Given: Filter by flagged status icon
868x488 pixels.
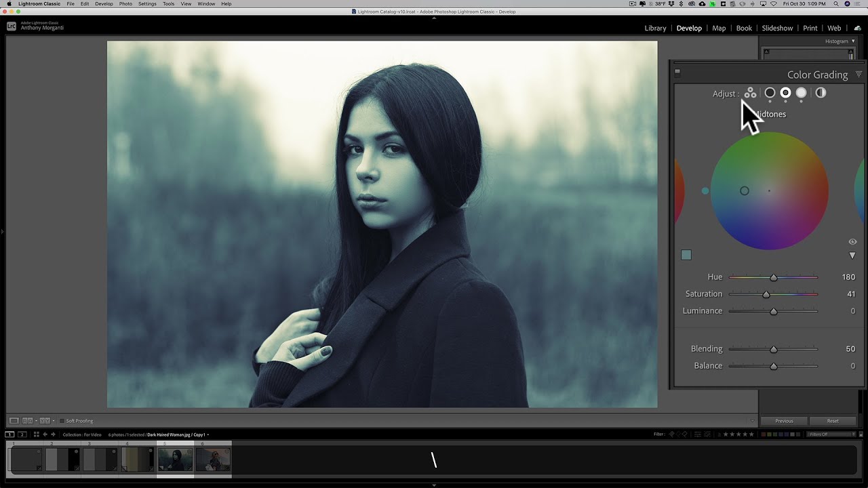Looking at the screenshot, I should 673,434.
